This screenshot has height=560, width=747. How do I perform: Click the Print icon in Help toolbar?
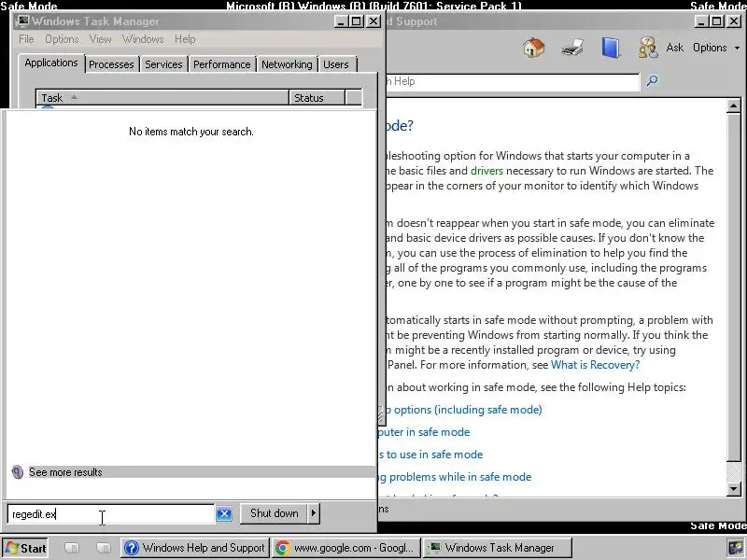(x=572, y=48)
